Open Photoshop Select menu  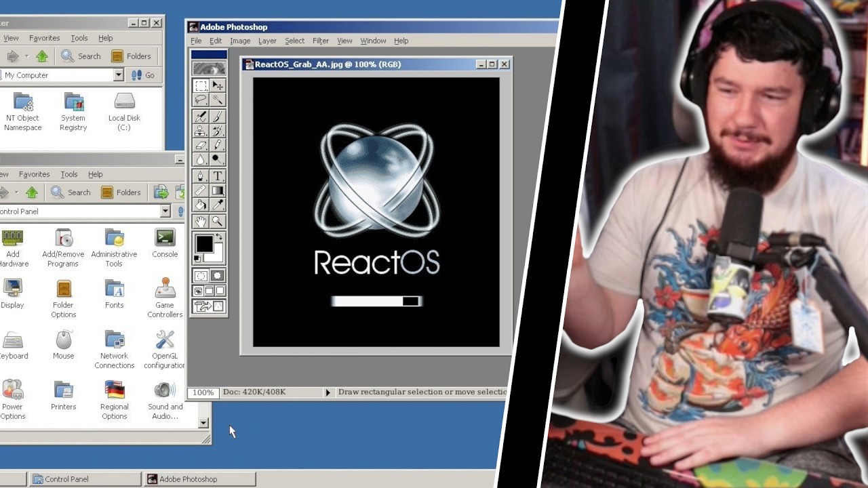[x=294, y=41]
